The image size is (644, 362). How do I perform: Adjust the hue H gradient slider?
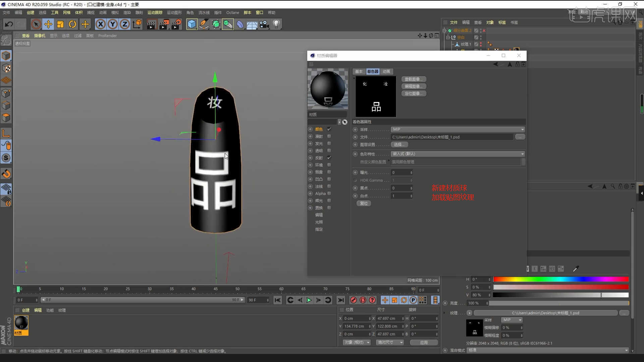pos(561,279)
